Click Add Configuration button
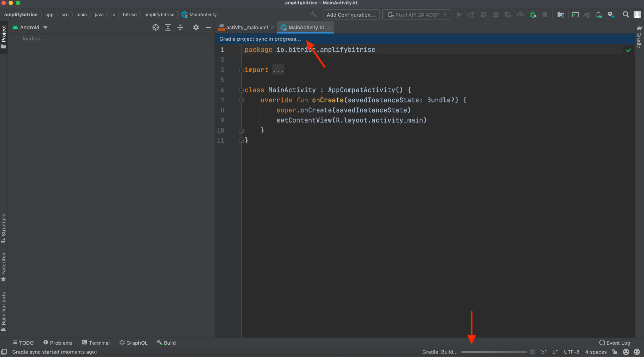 [x=351, y=14]
